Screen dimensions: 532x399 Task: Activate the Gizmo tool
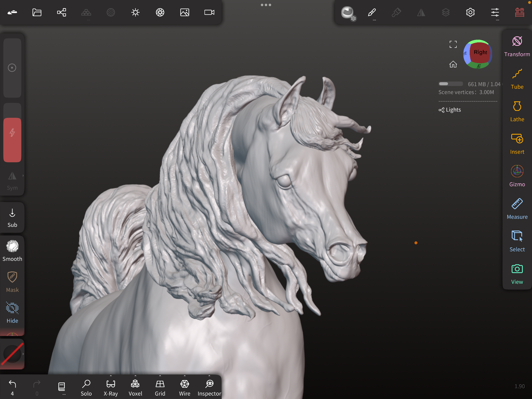517,176
